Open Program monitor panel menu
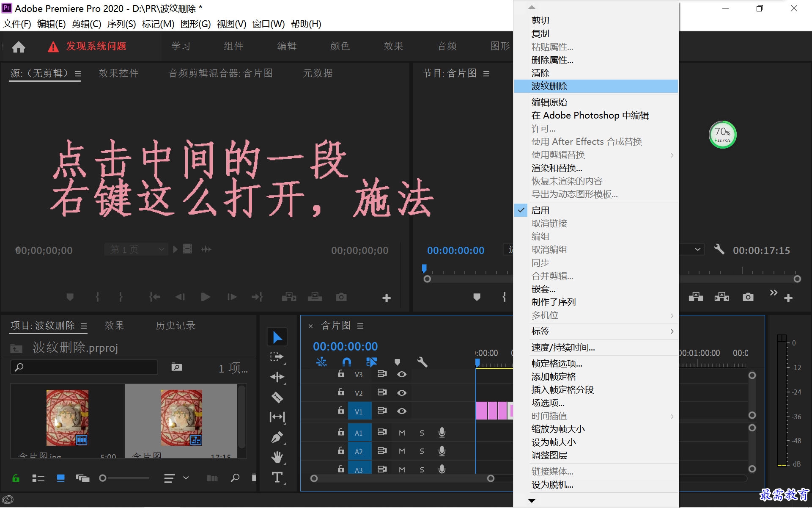This screenshot has width=812, height=508. click(x=486, y=74)
